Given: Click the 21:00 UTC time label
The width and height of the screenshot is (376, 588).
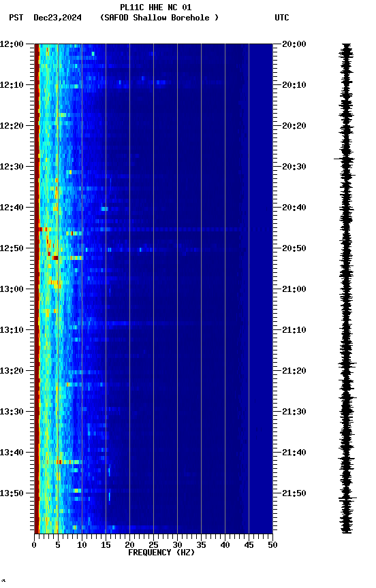Looking at the screenshot, I should (x=294, y=289).
